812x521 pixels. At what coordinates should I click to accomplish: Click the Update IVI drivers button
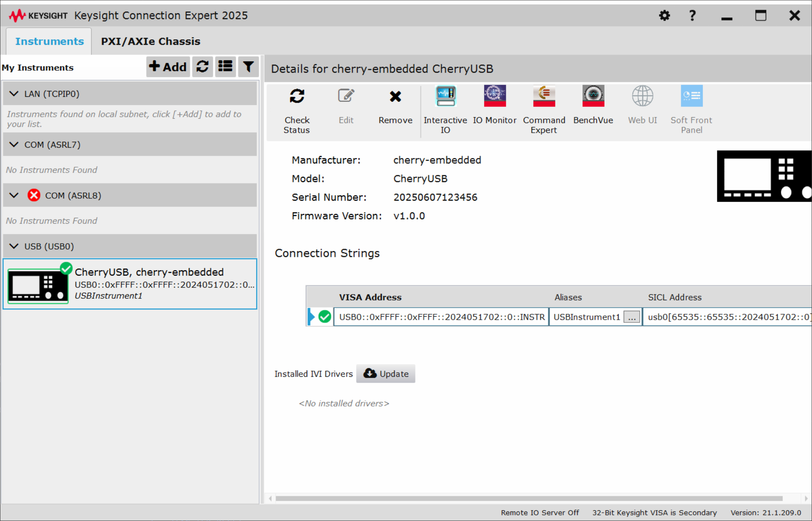tap(385, 374)
